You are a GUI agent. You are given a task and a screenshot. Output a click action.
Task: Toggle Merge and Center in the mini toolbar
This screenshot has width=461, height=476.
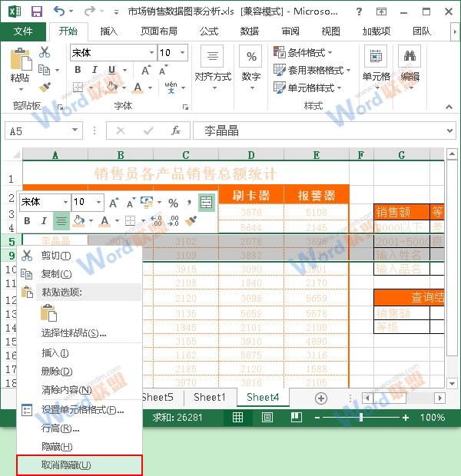(206, 203)
